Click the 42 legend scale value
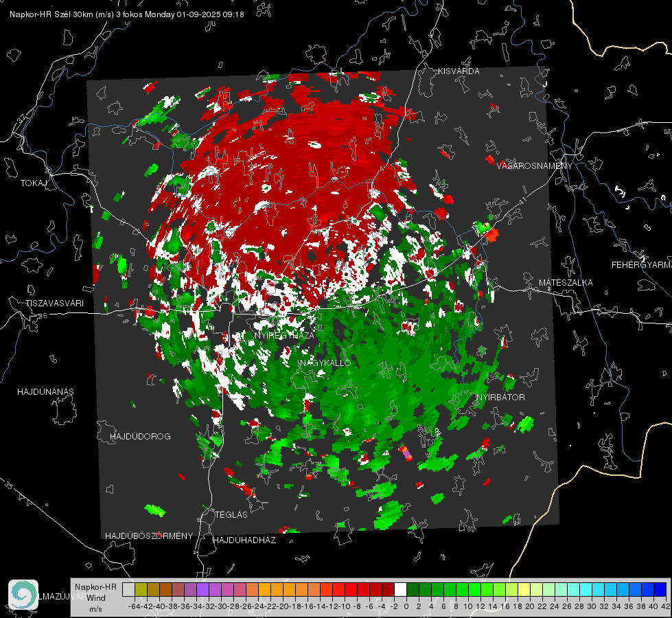Viewport: 672px width, 618px height. click(x=665, y=606)
